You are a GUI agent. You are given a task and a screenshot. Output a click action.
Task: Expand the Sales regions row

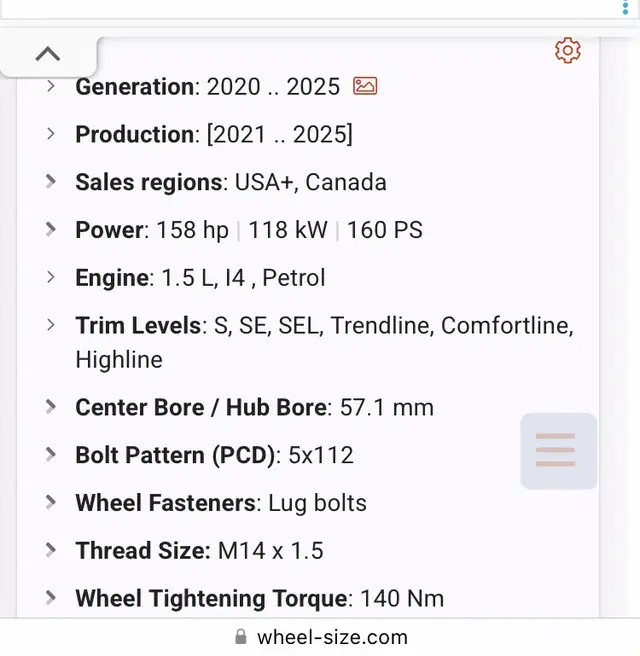click(51, 182)
